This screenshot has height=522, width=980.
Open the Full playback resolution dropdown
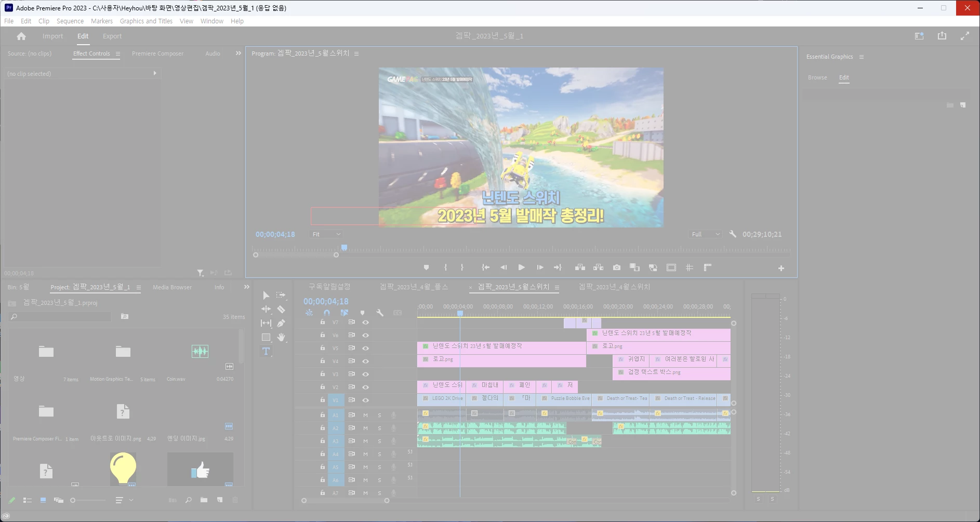pyautogui.click(x=705, y=234)
